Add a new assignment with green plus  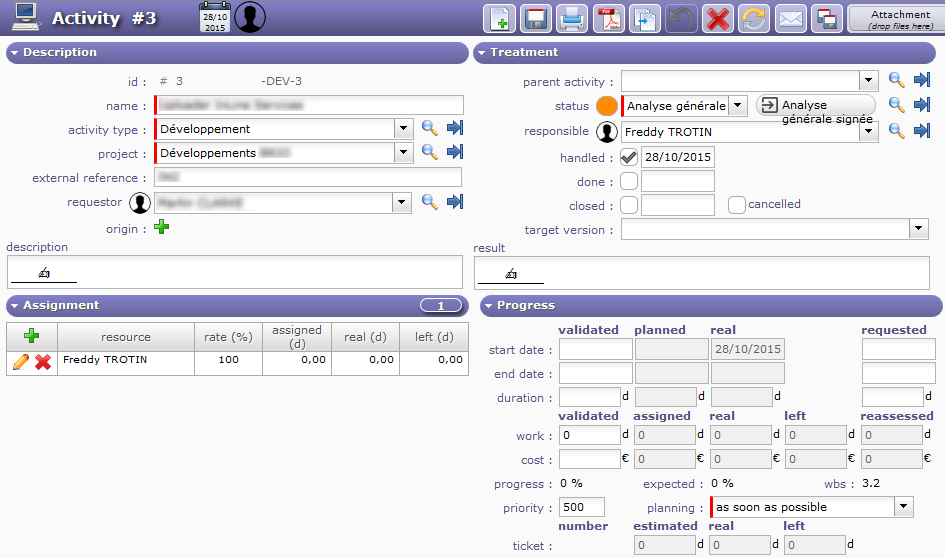[31, 336]
